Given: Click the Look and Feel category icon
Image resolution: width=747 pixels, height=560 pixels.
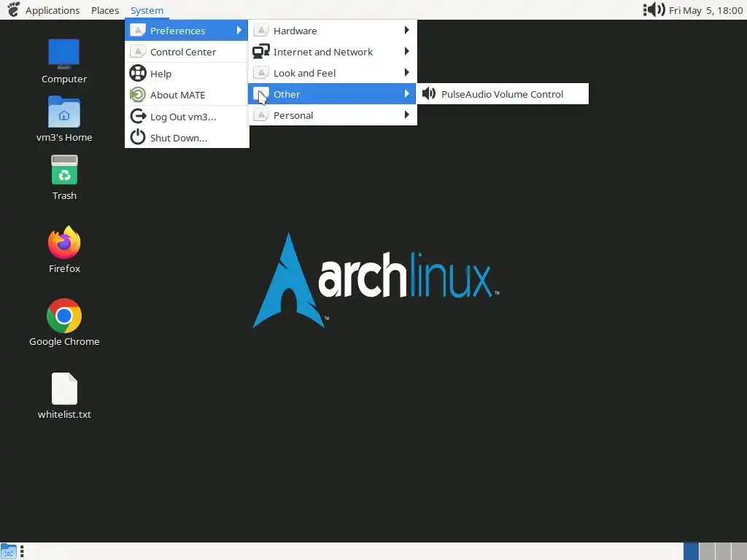Looking at the screenshot, I should click(x=261, y=72).
